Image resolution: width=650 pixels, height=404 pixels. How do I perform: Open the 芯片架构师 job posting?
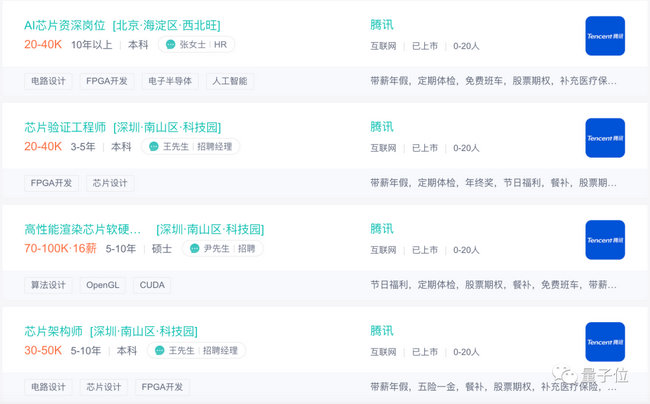click(53, 331)
